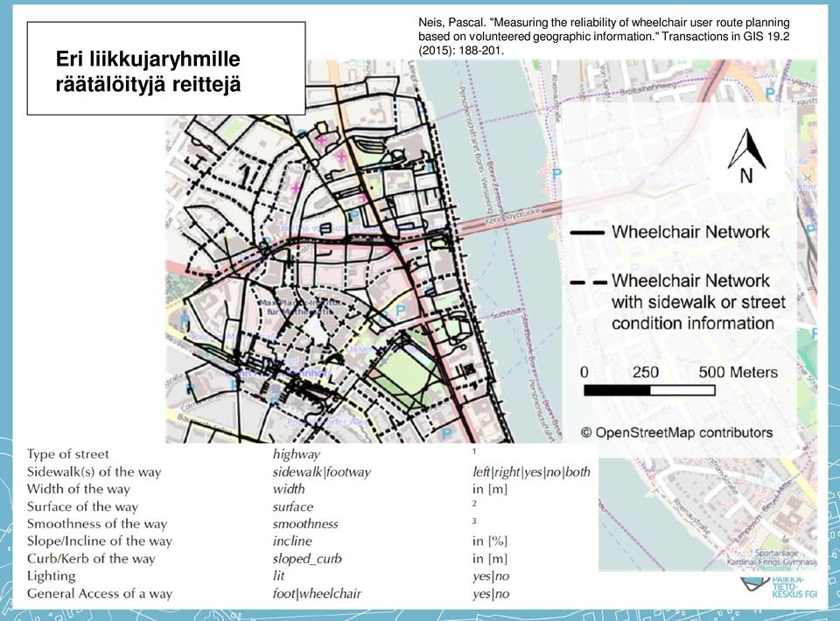The height and width of the screenshot is (621, 840).
Task: Click the 'incline' tag
Action: click(292, 541)
